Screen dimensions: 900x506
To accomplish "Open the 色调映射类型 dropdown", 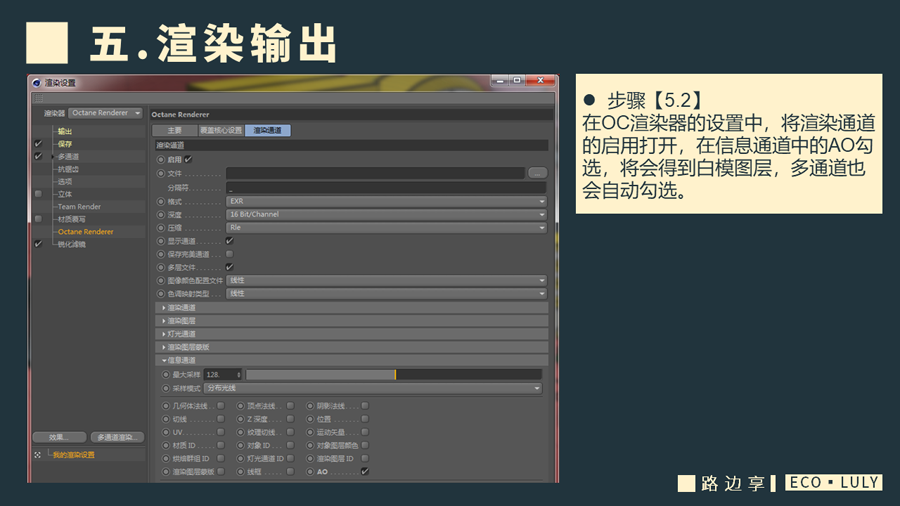I will click(386, 294).
